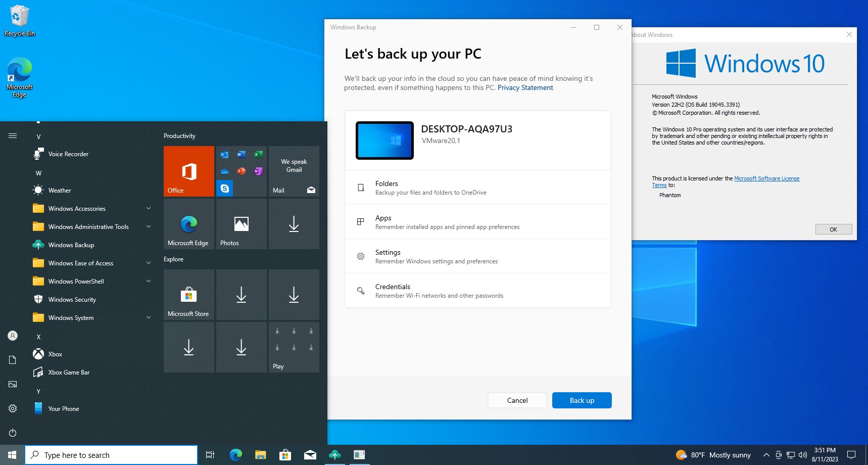
Task: Select the Credentials backup option
Action: pyautogui.click(x=477, y=291)
